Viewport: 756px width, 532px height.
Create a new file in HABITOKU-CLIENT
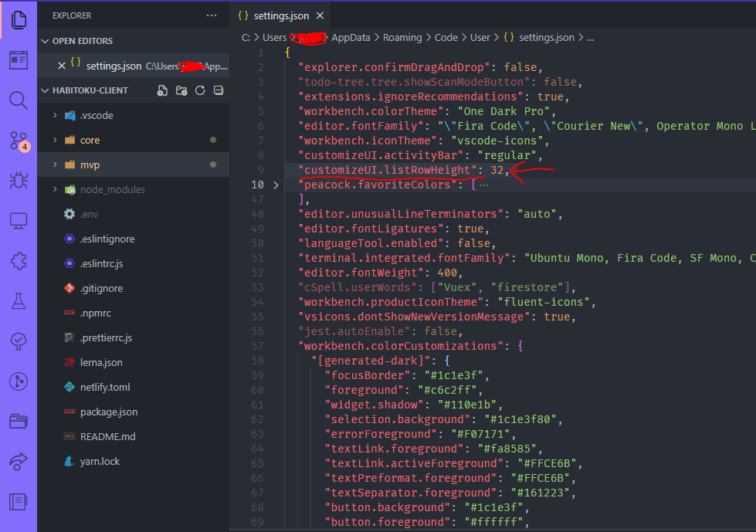(x=161, y=90)
